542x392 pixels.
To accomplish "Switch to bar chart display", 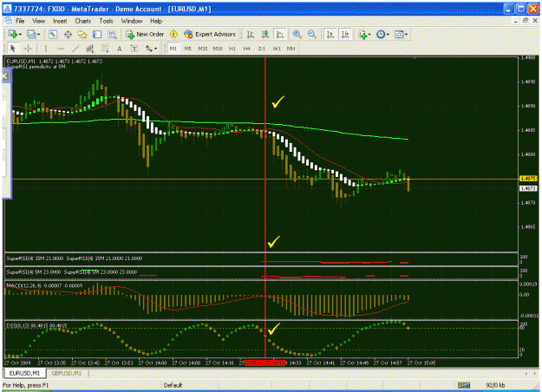I will coord(251,34).
